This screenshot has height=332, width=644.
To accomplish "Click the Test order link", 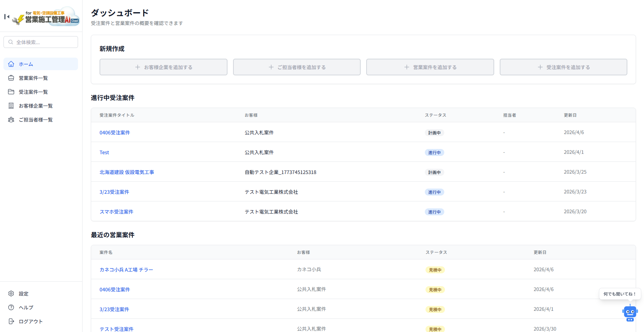I will coord(104,152).
